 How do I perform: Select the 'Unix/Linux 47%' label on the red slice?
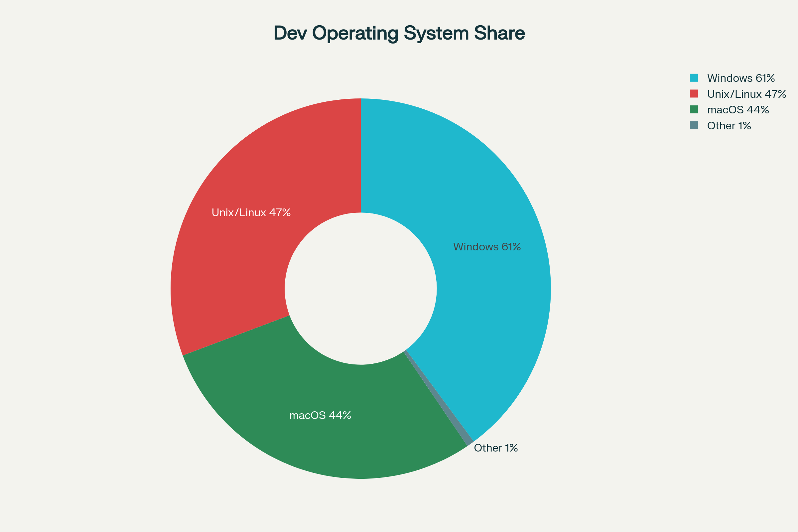[251, 212]
